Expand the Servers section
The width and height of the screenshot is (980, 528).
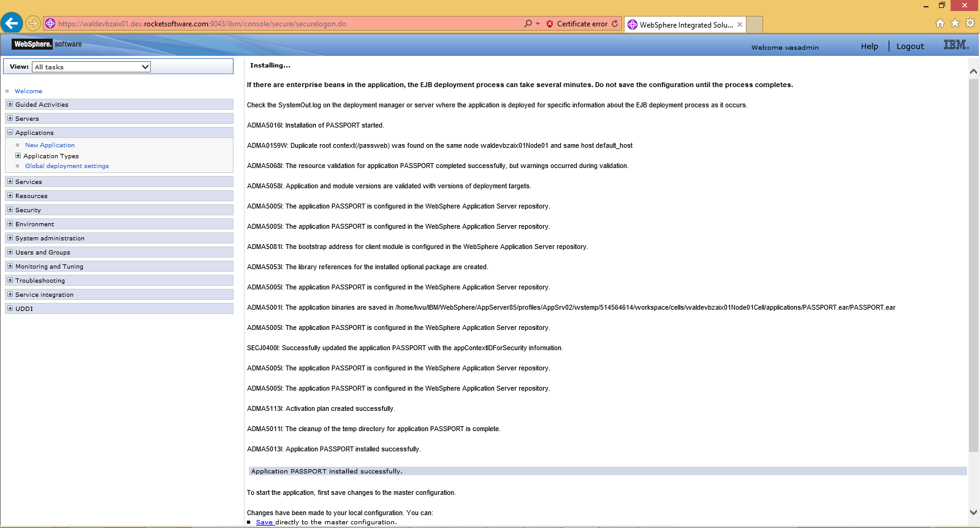click(x=10, y=118)
